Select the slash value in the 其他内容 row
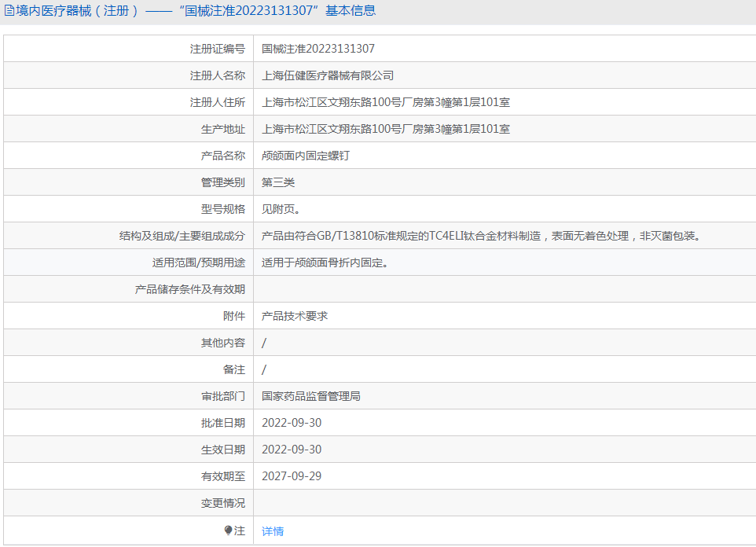This screenshot has width=756, height=547. (264, 343)
